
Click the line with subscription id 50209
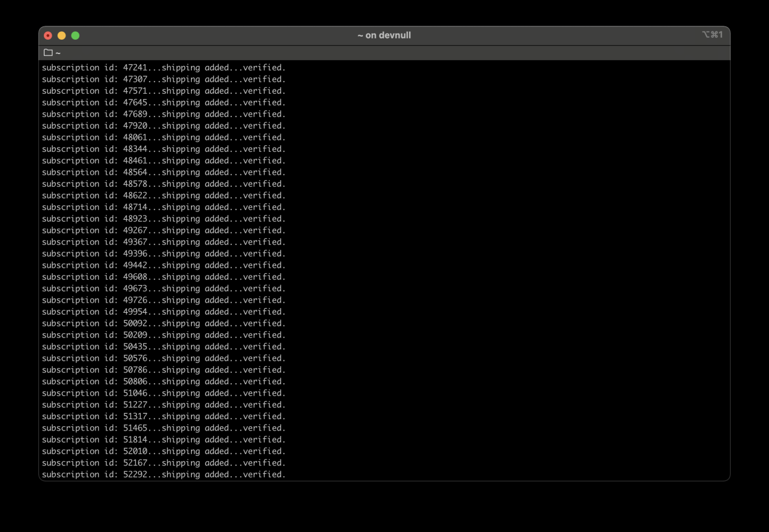pyautogui.click(x=164, y=335)
